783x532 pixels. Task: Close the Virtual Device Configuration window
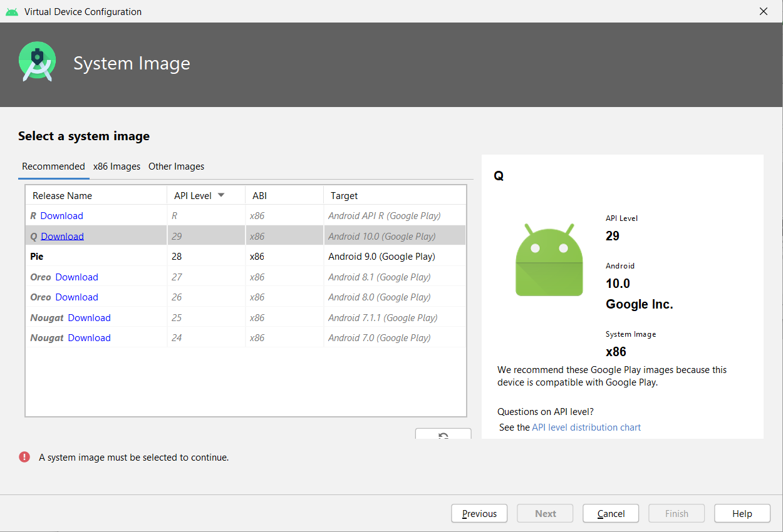tap(763, 11)
